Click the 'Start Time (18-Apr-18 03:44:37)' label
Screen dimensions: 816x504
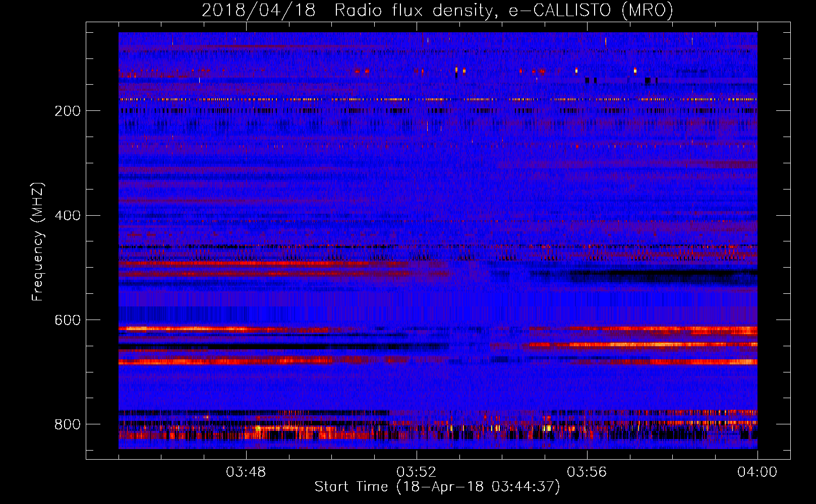(437, 487)
